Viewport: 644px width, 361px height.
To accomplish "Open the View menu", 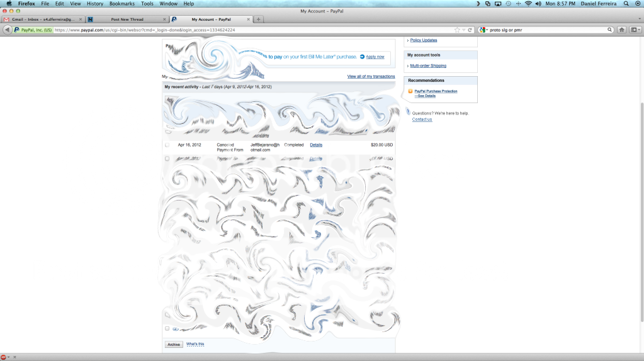I will [x=75, y=4].
